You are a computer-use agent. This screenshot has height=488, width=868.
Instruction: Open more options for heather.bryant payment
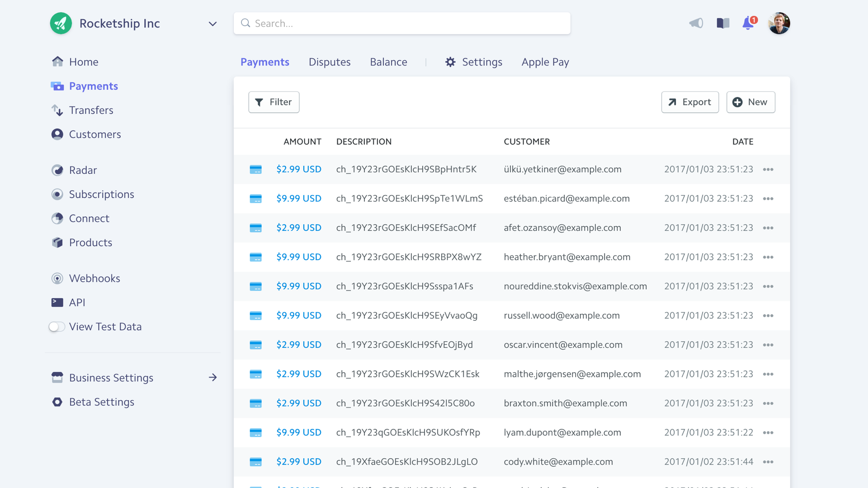[x=768, y=257]
